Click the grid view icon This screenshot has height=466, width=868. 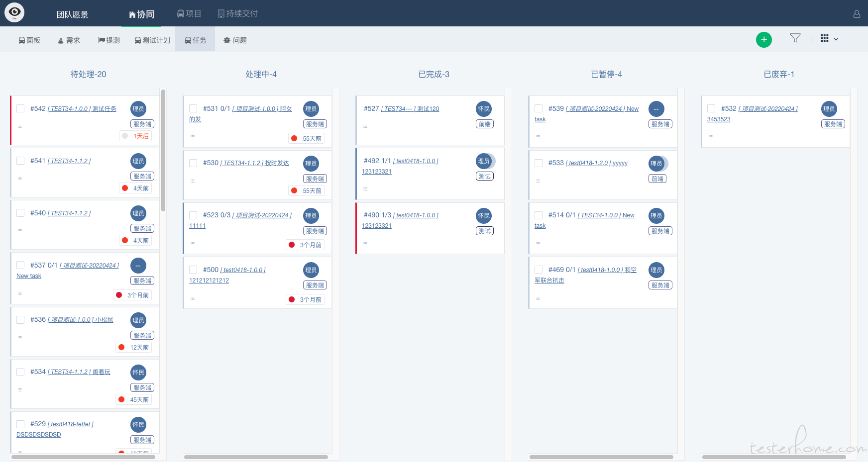click(x=825, y=38)
